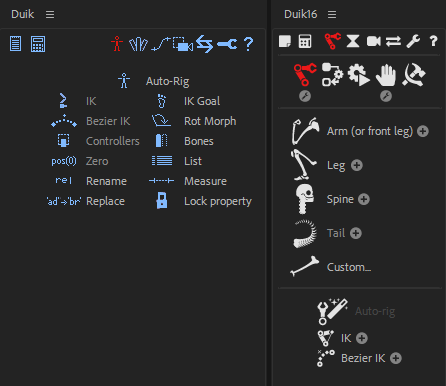Image resolution: width=446 pixels, height=386 pixels.
Task: Expand the plus button next to Leg
Action: pyautogui.click(x=357, y=165)
